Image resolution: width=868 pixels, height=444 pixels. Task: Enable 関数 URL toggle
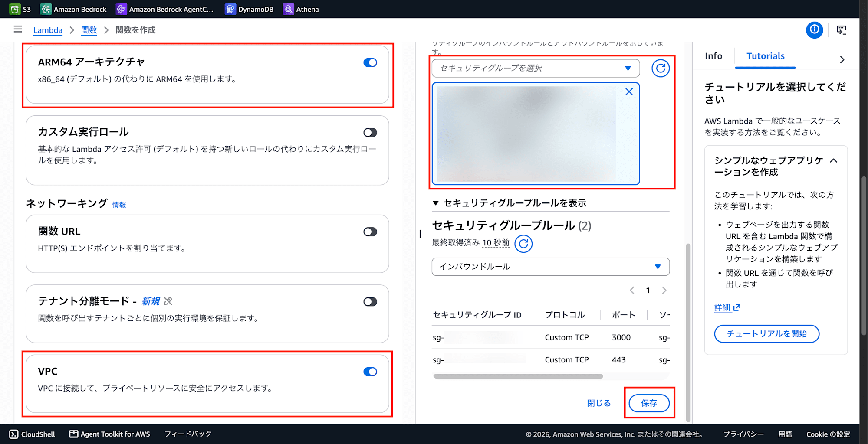370,232
